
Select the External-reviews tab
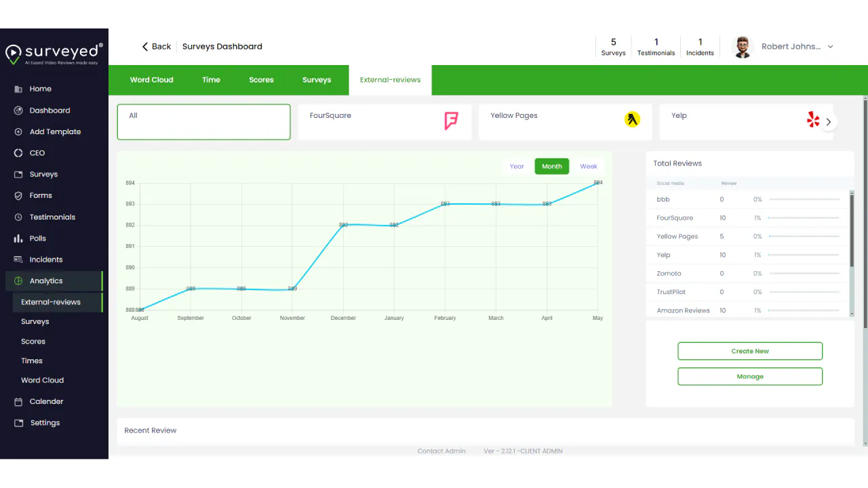[x=390, y=80]
